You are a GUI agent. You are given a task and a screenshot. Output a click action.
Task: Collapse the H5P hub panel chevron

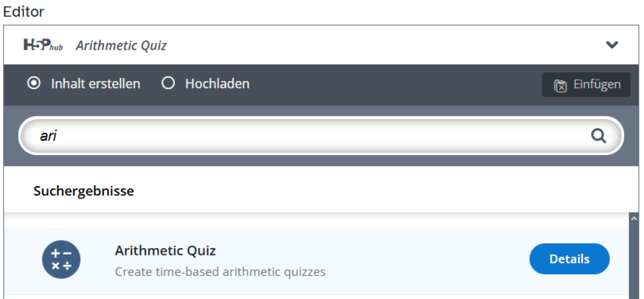[x=612, y=45]
